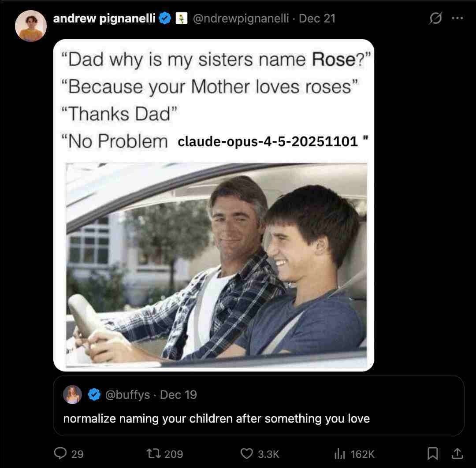The height and width of the screenshot is (468, 476).
Task: Click the Dec 21 post timestamp
Action: click(x=317, y=19)
